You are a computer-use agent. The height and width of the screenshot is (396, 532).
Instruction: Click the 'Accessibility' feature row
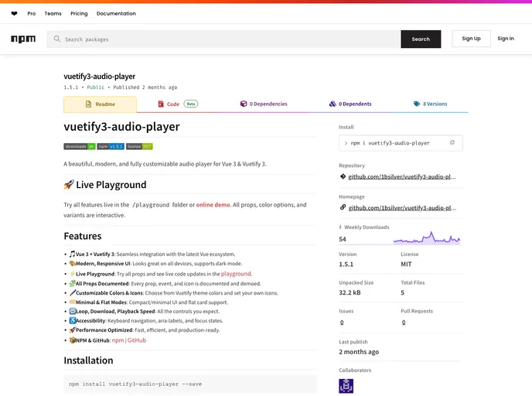(x=146, y=320)
